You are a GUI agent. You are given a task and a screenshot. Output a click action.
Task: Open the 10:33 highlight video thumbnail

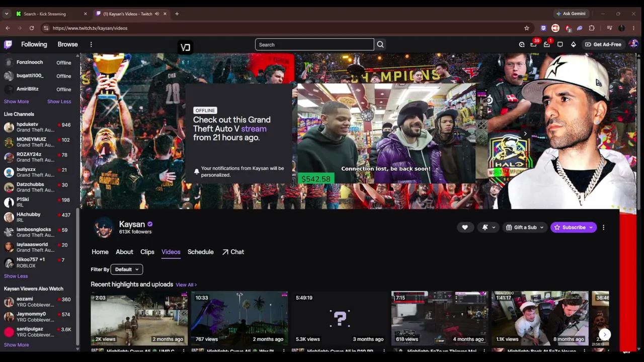pos(239,318)
